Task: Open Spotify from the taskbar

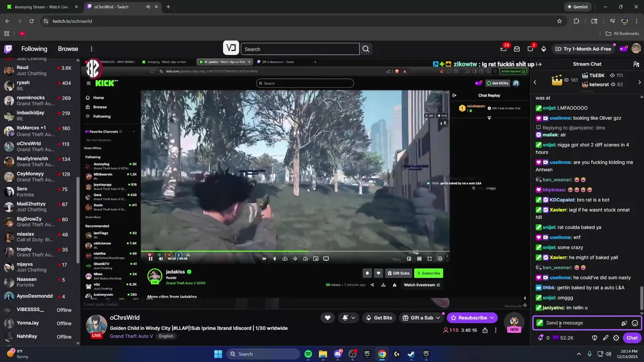Action: click(x=308, y=354)
